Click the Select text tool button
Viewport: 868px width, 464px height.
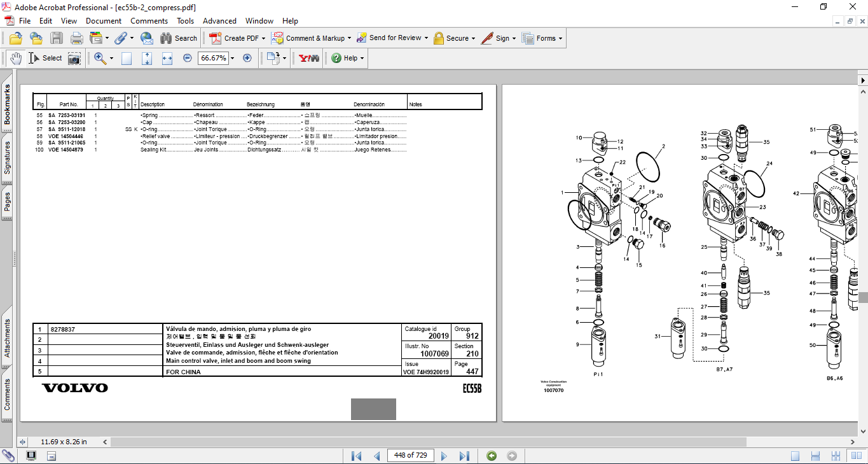tap(45, 58)
